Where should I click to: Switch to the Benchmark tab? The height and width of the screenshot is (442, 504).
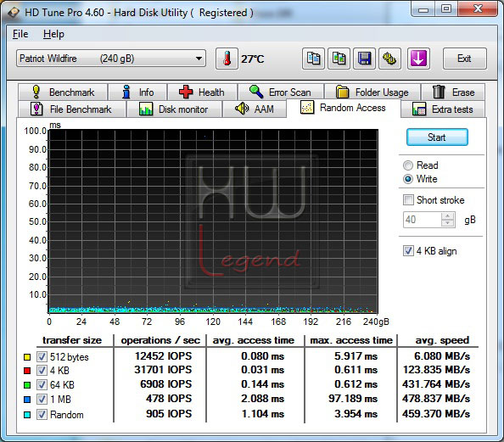pos(63,92)
